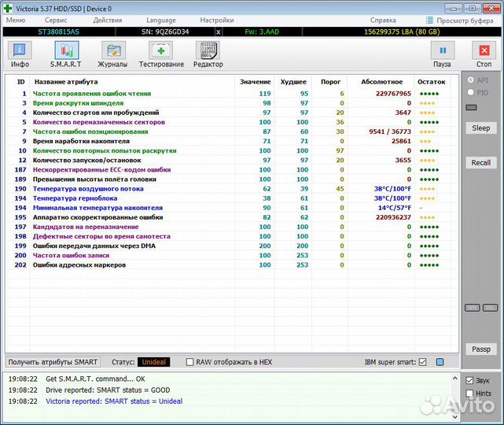Select the API radio button
Screen dimensions: 504x425
(470, 79)
